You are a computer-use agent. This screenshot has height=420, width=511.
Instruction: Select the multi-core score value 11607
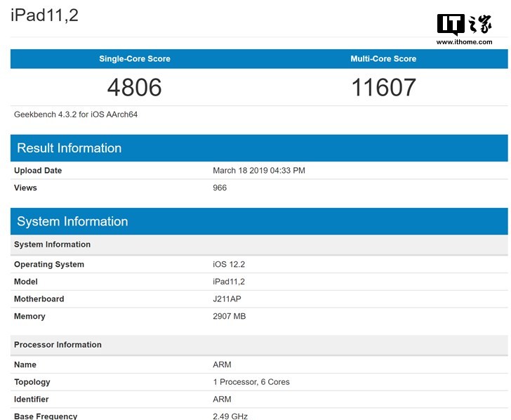(x=383, y=87)
